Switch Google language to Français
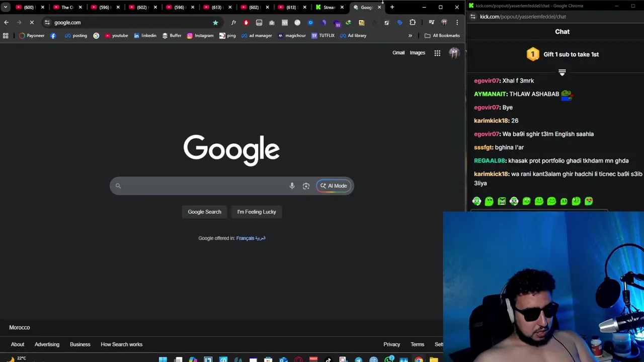Image resolution: width=644 pixels, height=362 pixels. tap(245, 238)
